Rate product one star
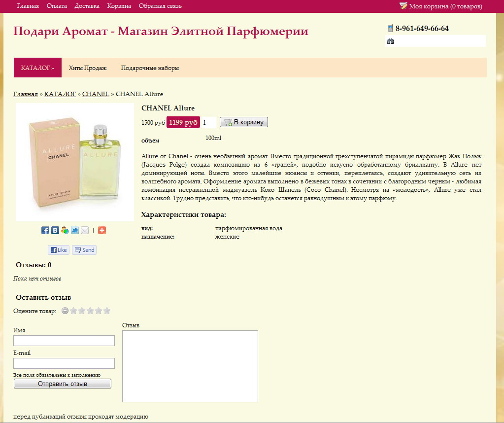 tap(73, 311)
